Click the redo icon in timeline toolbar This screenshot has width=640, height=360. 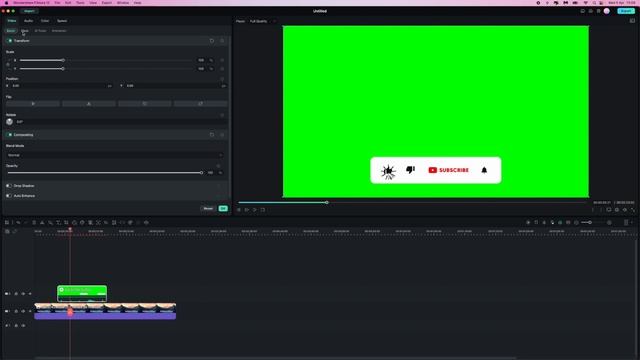pyautogui.click(x=26, y=222)
